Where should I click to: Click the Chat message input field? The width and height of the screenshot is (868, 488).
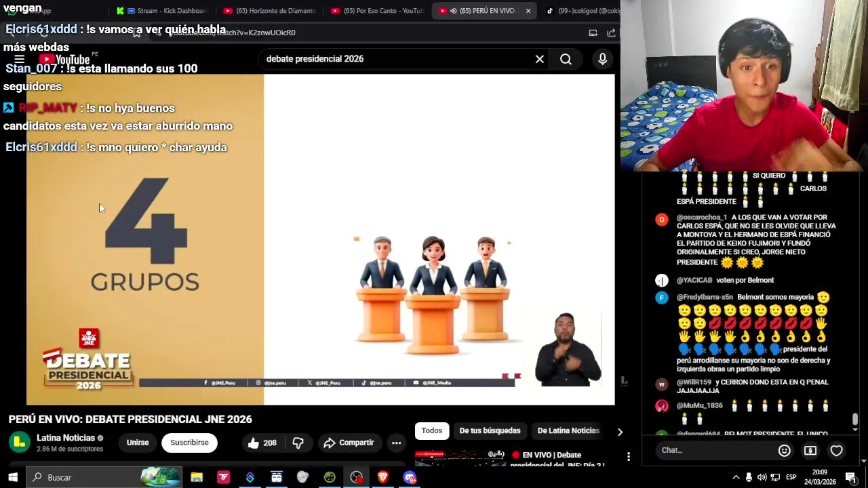(x=715, y=451)
